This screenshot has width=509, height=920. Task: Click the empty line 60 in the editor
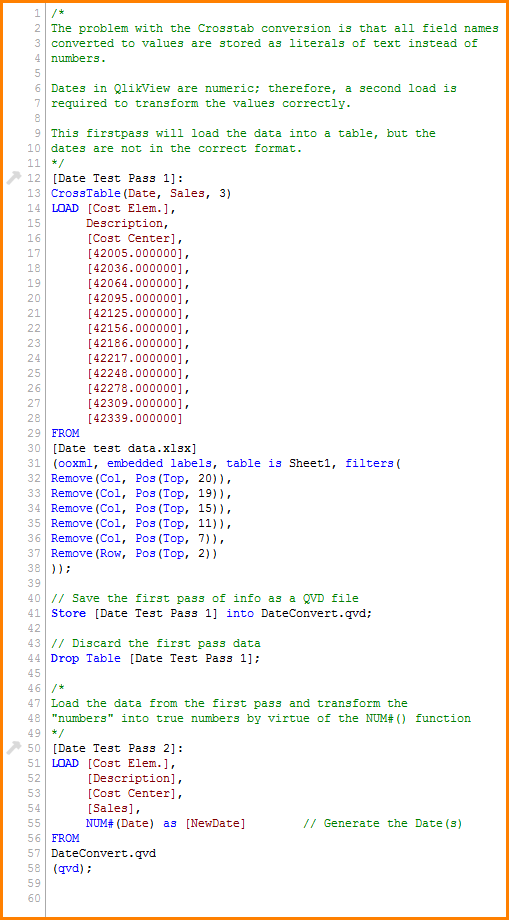276,898
